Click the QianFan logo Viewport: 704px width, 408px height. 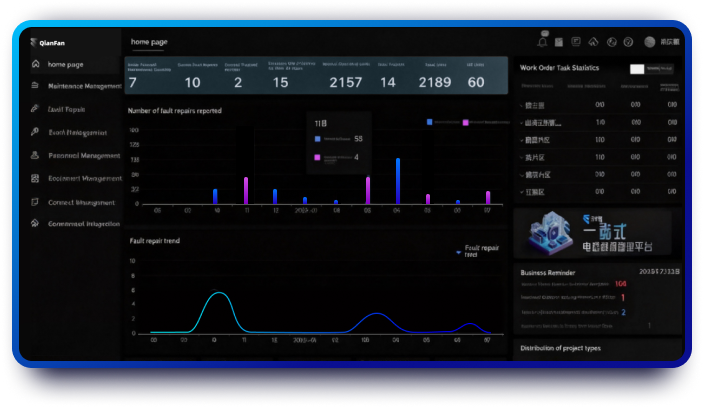point(48,42)
